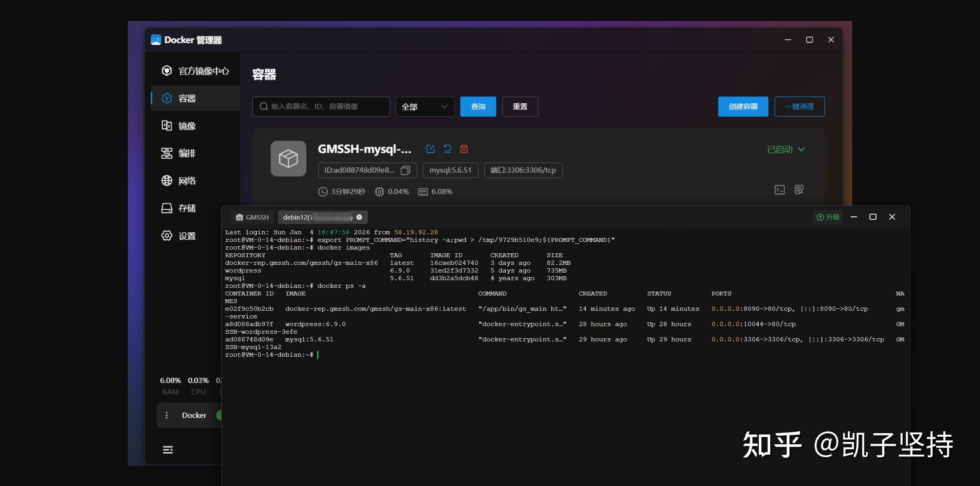Click 创建容器 button
The width and height of the screenshot is (980, 486).
[x=743, y=107]
